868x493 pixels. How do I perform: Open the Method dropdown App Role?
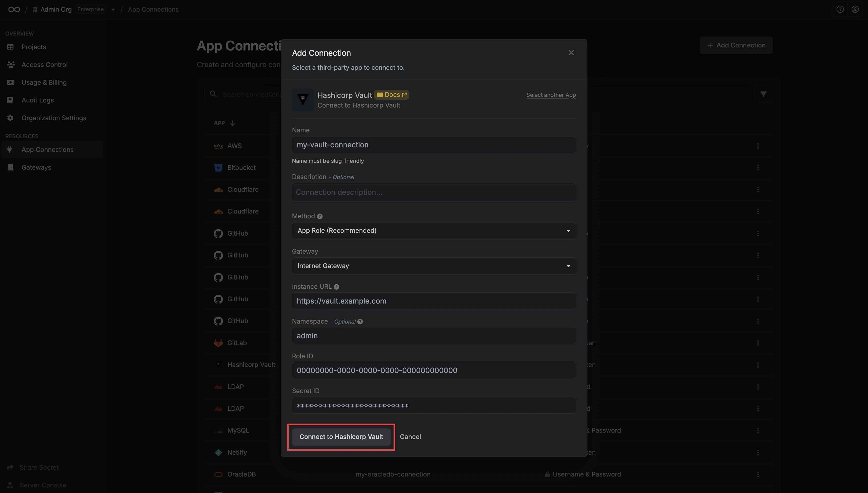434,231
